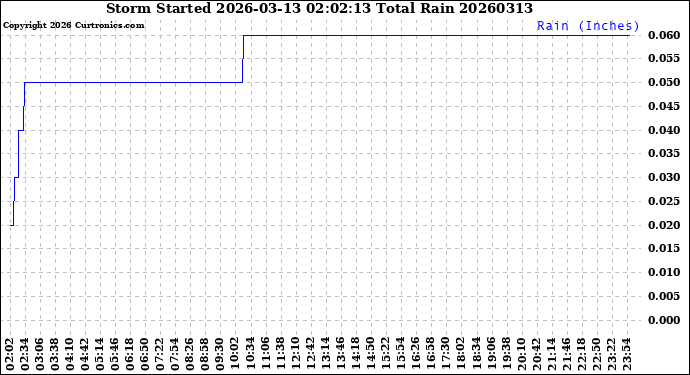Select the 0.020 y-axis label
The width and height of the screenshot is (690, 375).
pos(664,225)
